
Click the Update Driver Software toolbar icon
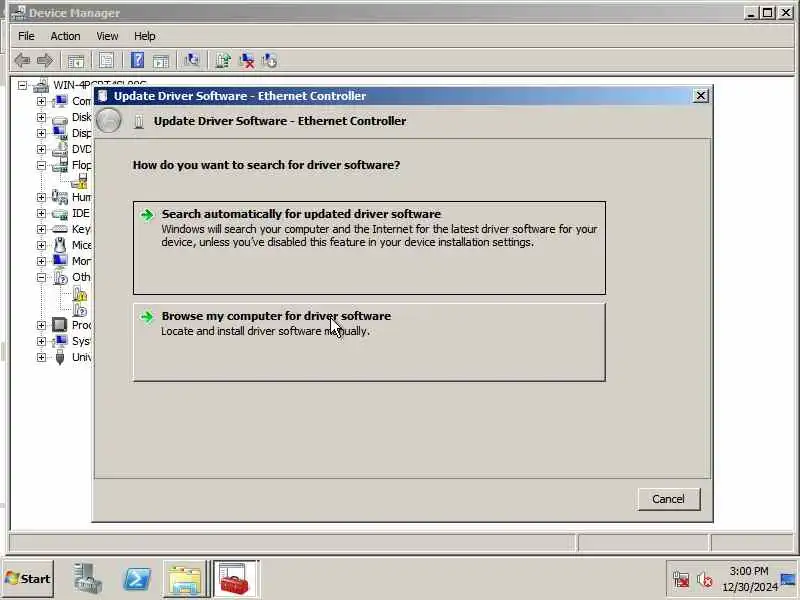tap(223, 61)
